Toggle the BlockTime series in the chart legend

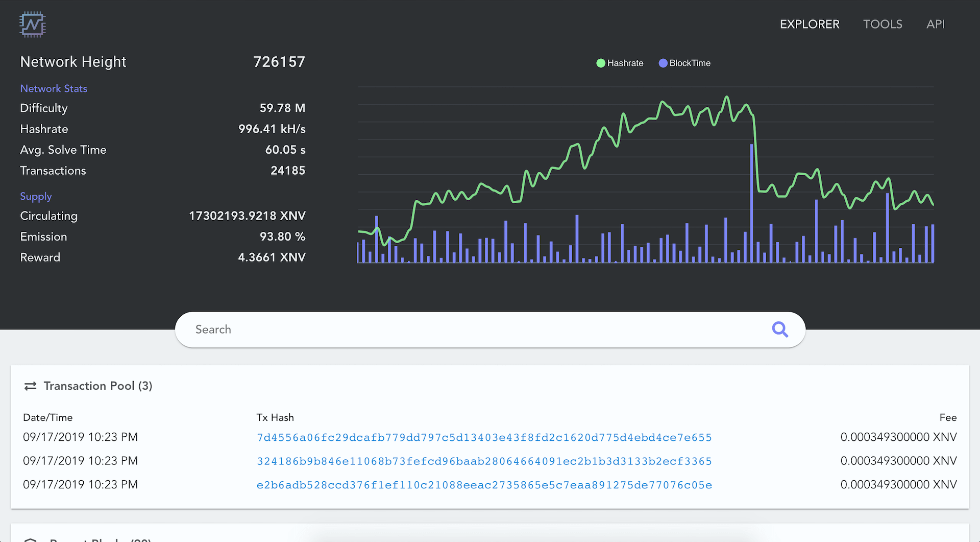point(689,63)
